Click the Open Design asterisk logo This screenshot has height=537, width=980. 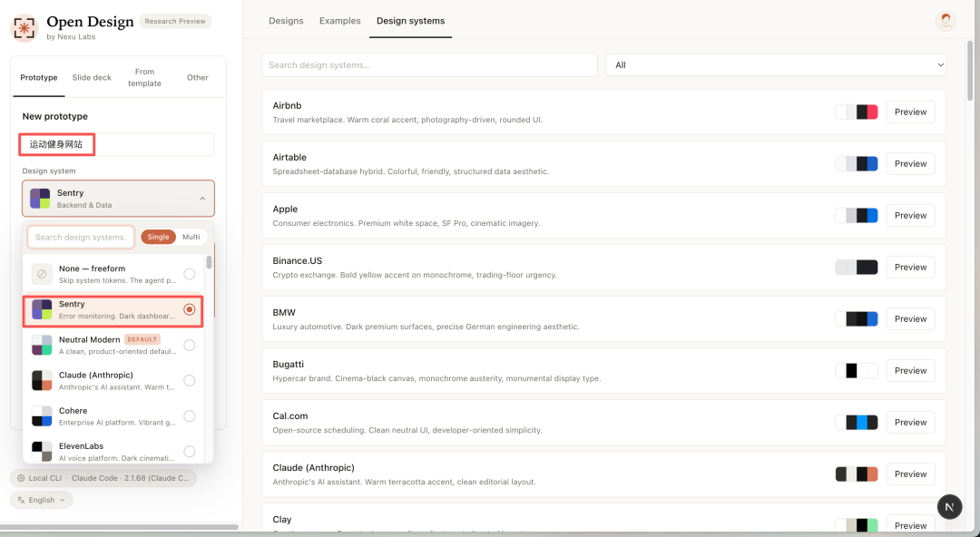click(24, 28)
